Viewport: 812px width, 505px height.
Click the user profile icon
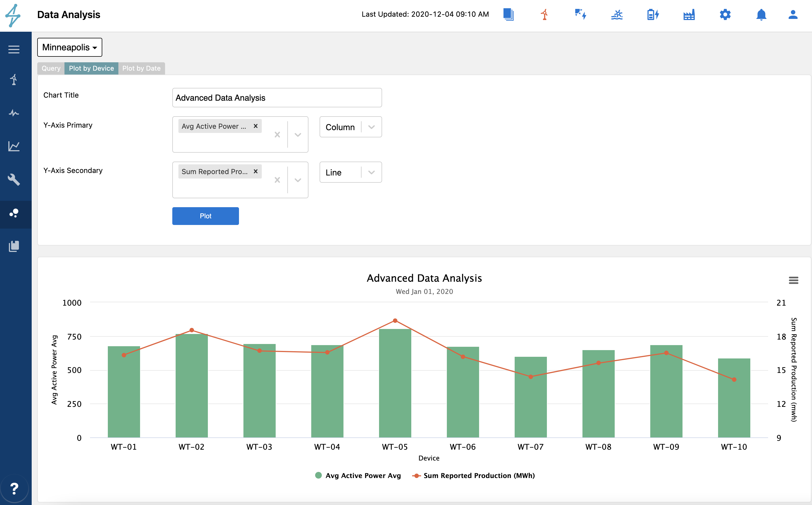tap(793, 15)
